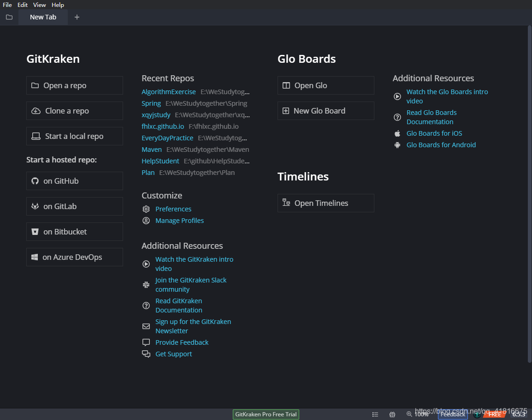Image resolution: width=532 pixels, height=420 pixels.
Task: Start a hosted repo on Bitbucket
Action: 75,232
